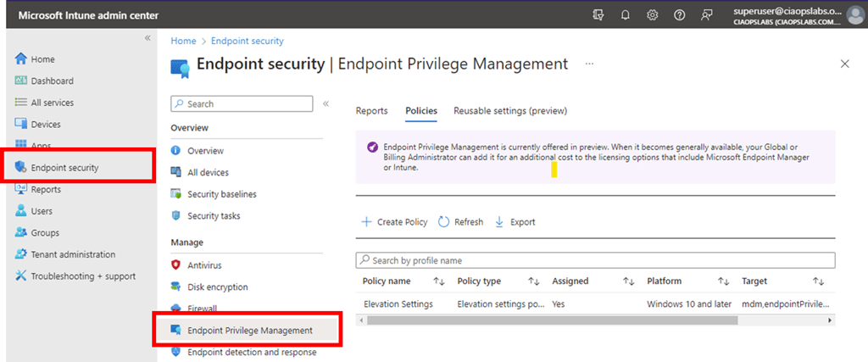868x362 pixels.
Task: Open the Elevation Settings policy
Action: point(398,304)
